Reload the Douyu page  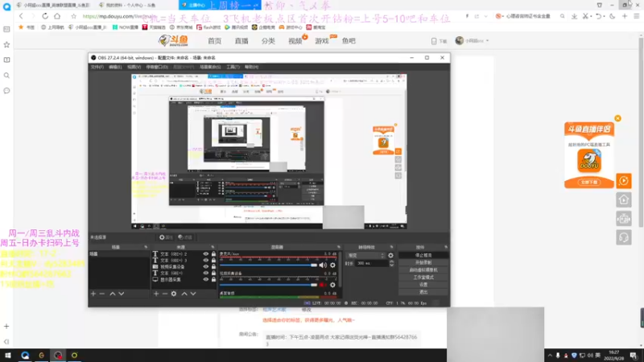tap(45, 16)
